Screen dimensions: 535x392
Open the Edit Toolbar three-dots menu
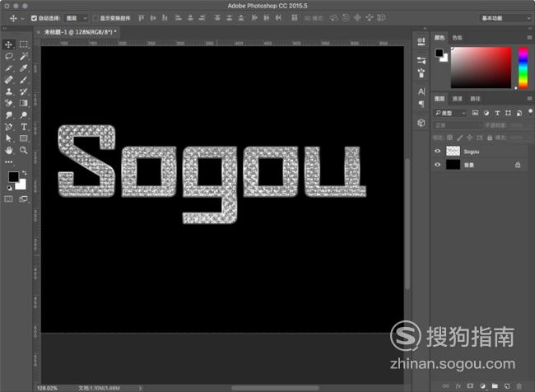point(9,162)
